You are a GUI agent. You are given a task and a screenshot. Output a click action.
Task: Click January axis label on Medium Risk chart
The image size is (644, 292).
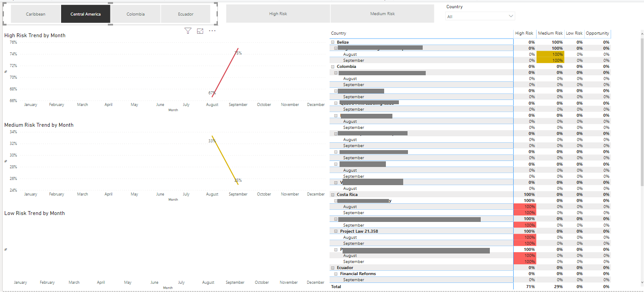click(31, 194)
